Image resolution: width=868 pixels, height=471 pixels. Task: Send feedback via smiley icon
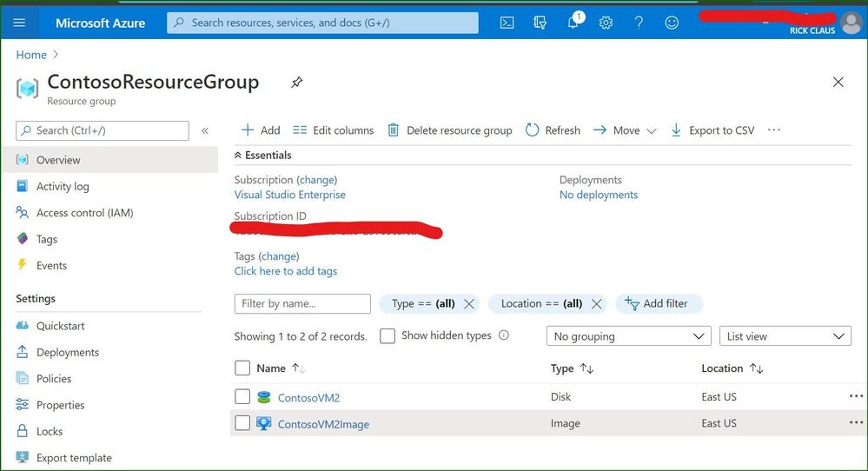pyautogui.click(x=672, y=23)
